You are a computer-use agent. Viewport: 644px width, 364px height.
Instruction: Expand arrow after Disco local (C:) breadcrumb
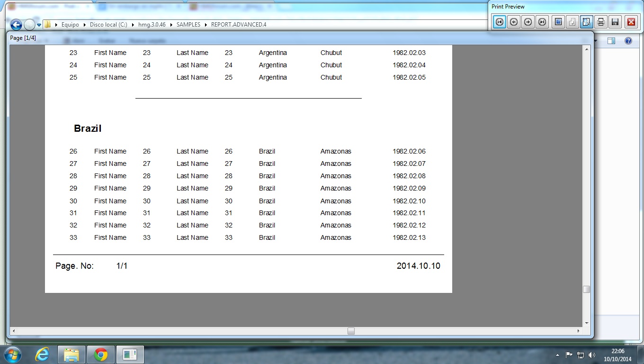pyautogui.click(x=133, y=25)
